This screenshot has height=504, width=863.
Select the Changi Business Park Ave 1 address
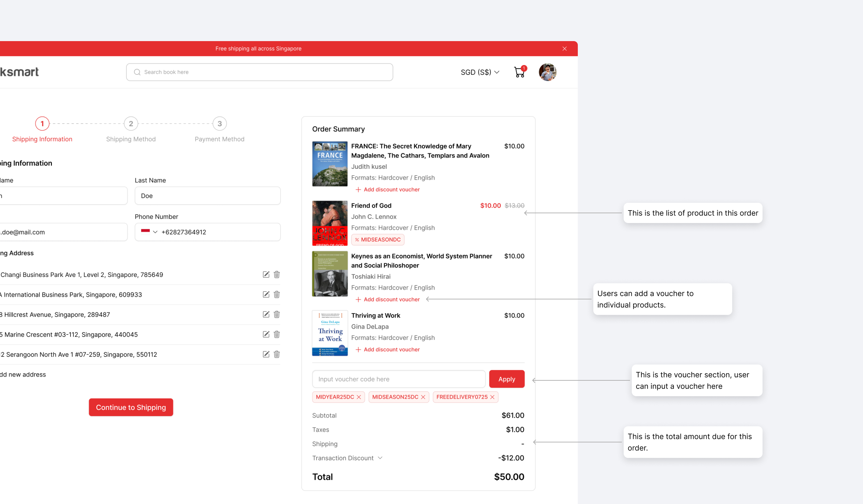(82, 275)
